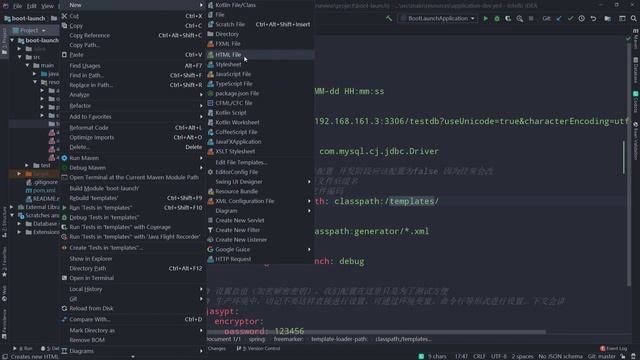The image size is (640, 360).
Task: Rollback changes with undo icon
Action: 593,18
